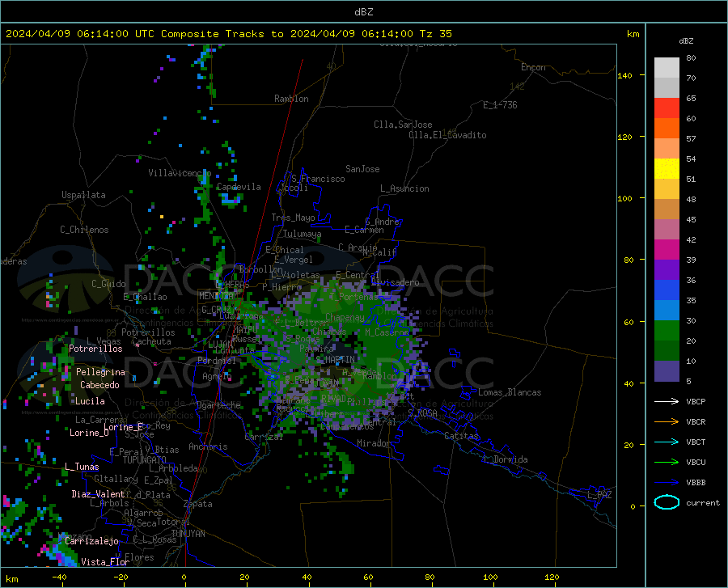Pick the blue 36 dBZ color swatch
The width and height of the screenshot is (728, 588).
667,290
